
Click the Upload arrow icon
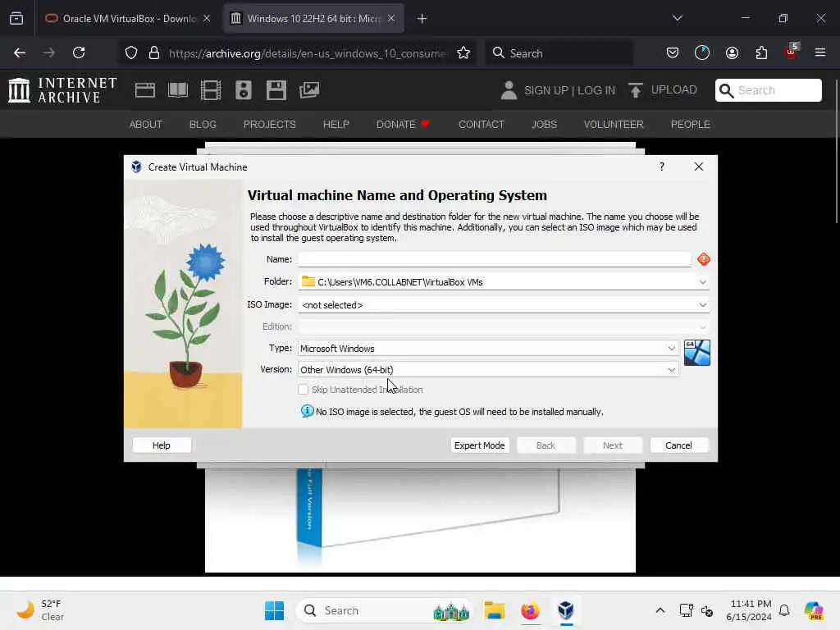[x=636, y=90]
